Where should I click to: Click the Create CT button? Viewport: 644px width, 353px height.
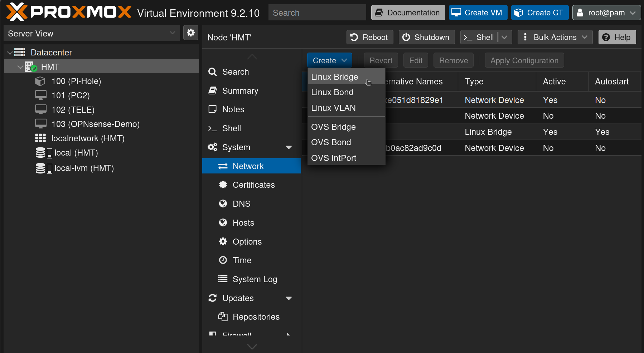coord(540,13)
